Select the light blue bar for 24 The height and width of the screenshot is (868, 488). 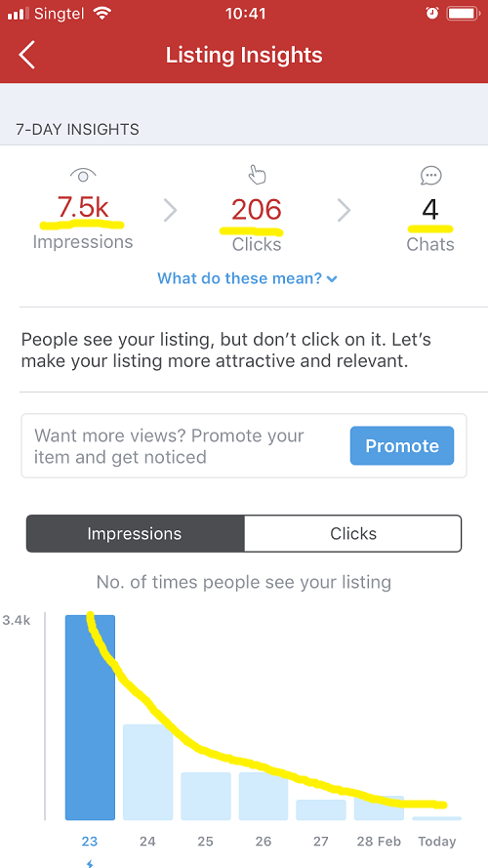pyautogui.click(x=147, y=772)
